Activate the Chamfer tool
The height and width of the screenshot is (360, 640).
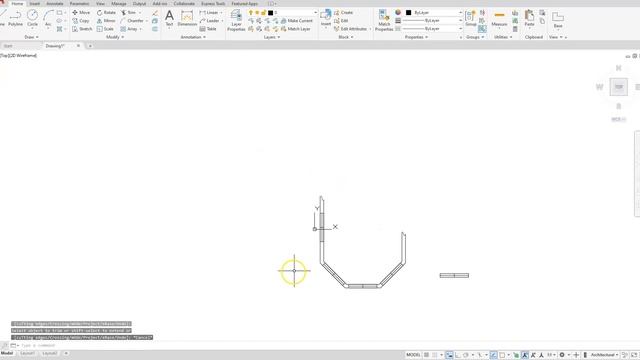132,21
